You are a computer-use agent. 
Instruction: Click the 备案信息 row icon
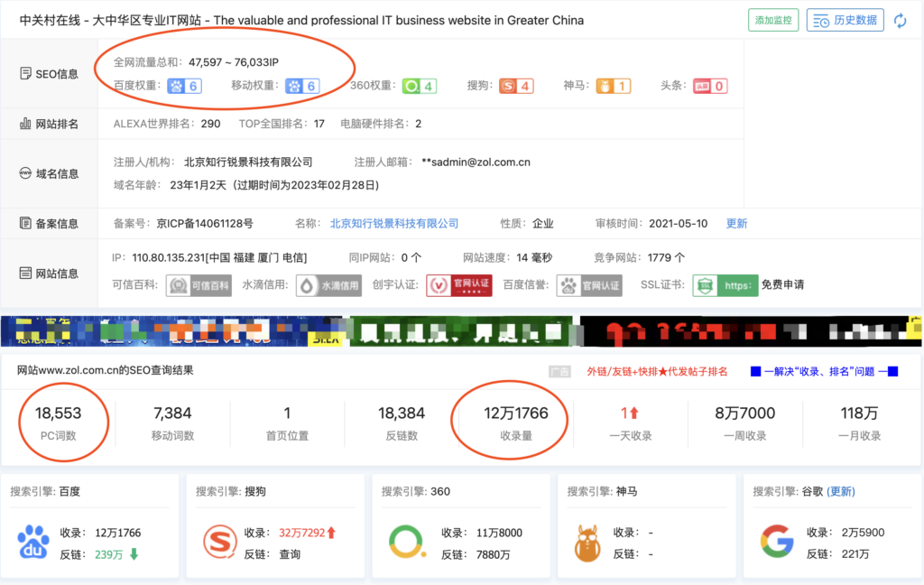25,224
